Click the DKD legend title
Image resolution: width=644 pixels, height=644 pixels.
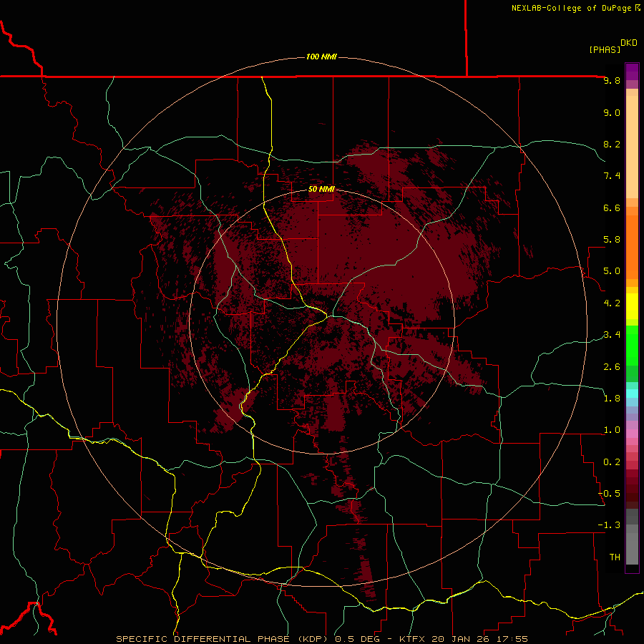pyautogui.click(x=629, y=43)
